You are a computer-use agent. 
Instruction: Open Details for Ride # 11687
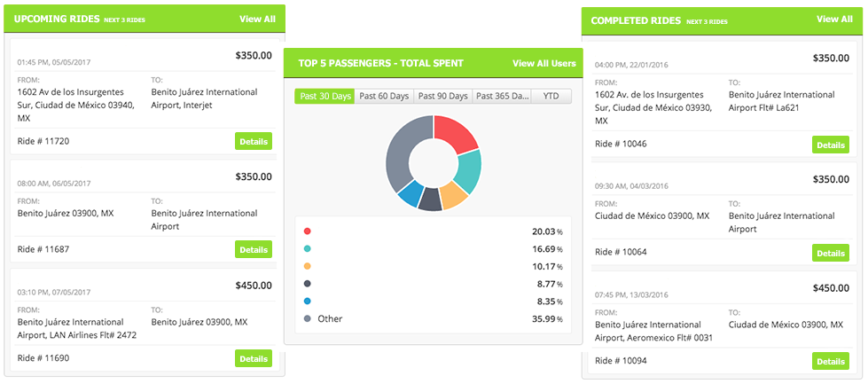(x=254, y=249)
